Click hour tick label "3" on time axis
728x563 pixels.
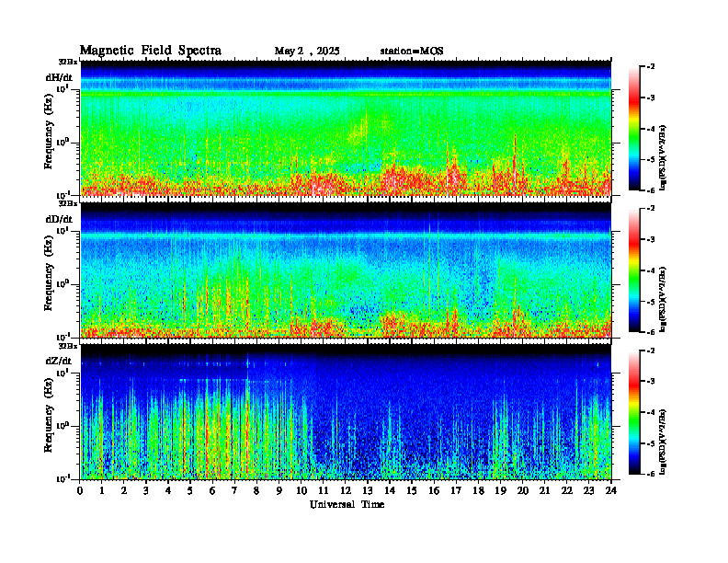tap(146, 491)
